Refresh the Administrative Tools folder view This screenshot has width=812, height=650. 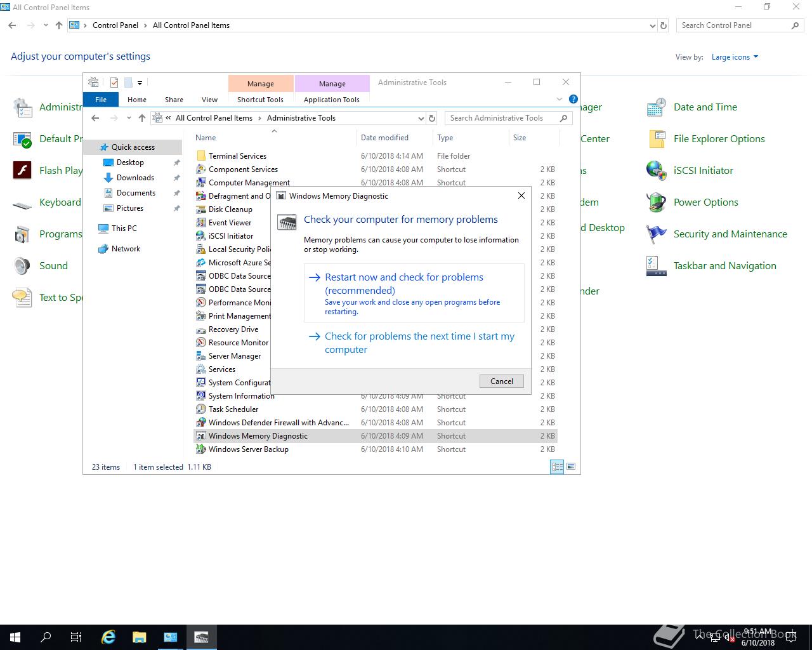[x=432, y=118]
